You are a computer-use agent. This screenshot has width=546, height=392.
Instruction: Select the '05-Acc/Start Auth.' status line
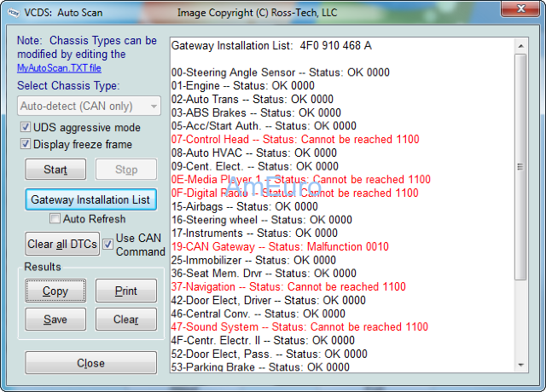264,126
